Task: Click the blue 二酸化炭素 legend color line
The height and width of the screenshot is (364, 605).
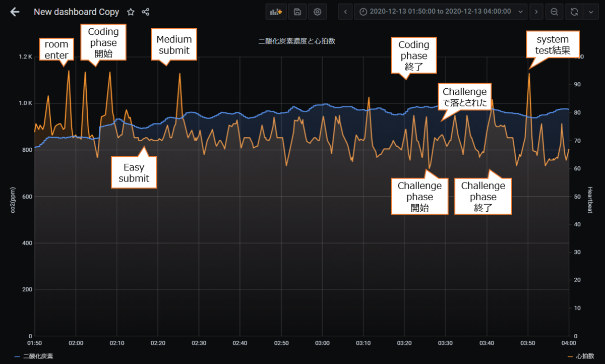Action: point(17,356)
